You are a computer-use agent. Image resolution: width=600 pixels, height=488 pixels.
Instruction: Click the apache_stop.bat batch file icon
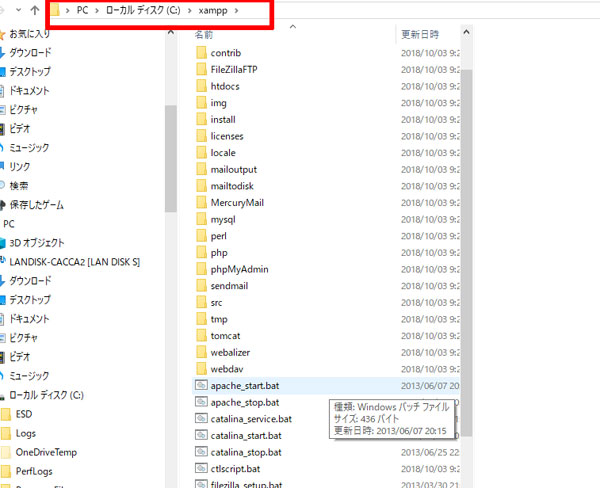tap(201, 402)
